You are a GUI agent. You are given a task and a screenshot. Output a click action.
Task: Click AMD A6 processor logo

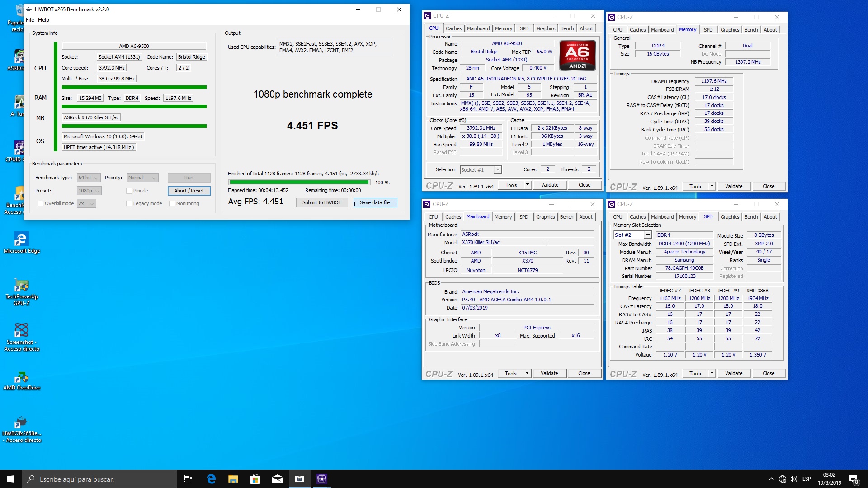coord(577,56)
